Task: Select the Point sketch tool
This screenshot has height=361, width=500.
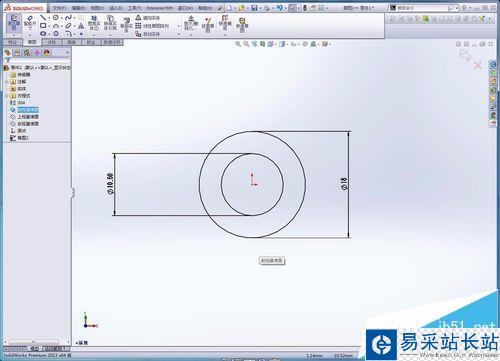Action: [x=81, y=34]
